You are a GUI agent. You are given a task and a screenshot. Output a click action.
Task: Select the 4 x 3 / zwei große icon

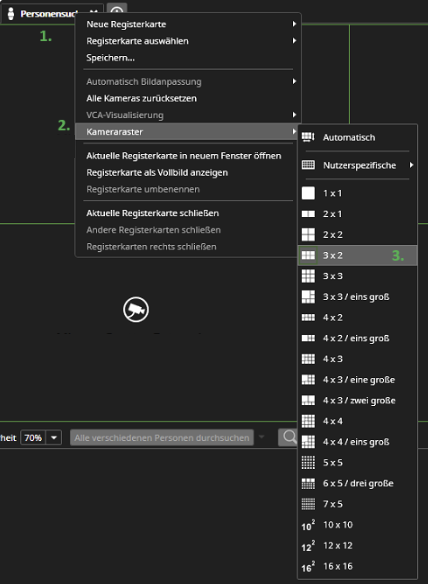pyautogui.click(x=308, y=400)
